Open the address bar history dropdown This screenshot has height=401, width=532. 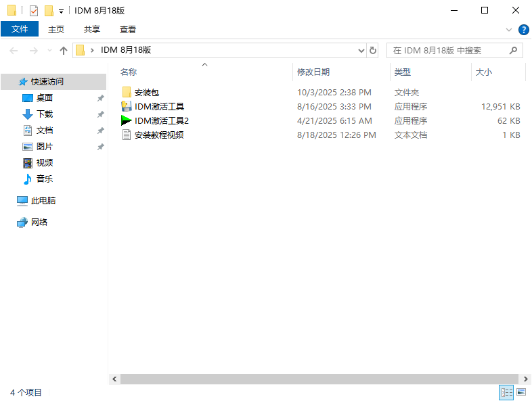point(361,50)
